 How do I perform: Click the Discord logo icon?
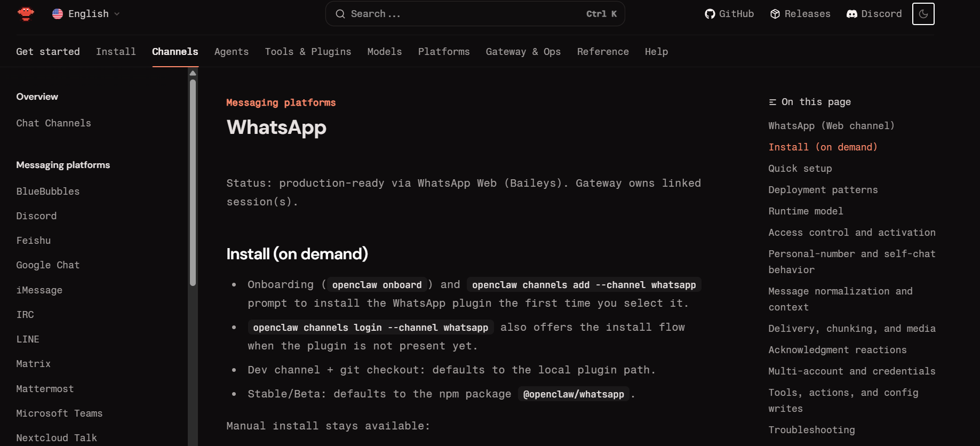(852, 14)
